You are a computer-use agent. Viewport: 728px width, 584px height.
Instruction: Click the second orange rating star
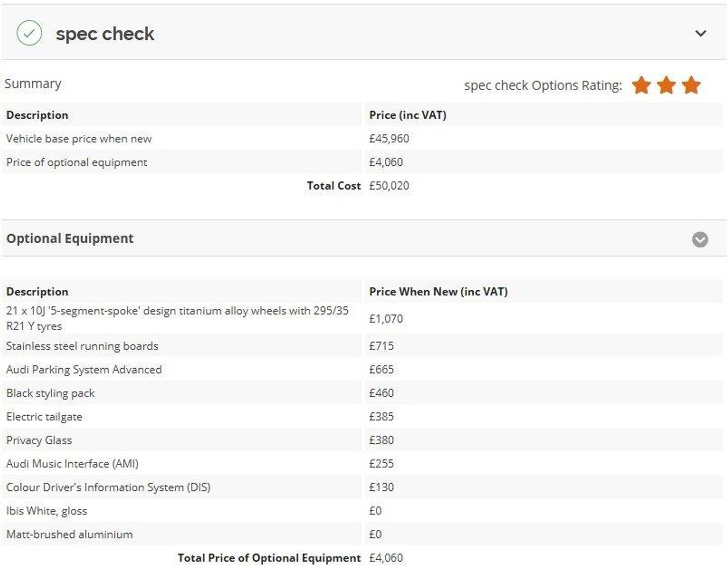click(666, 85)
